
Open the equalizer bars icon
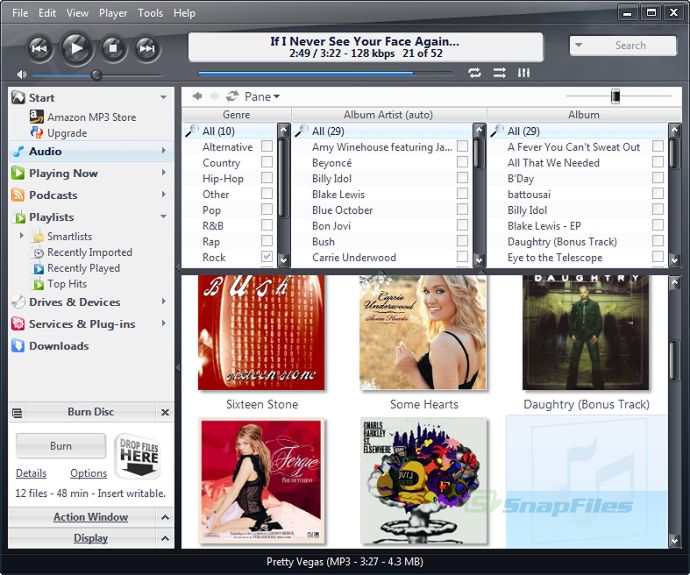[523, 73]
